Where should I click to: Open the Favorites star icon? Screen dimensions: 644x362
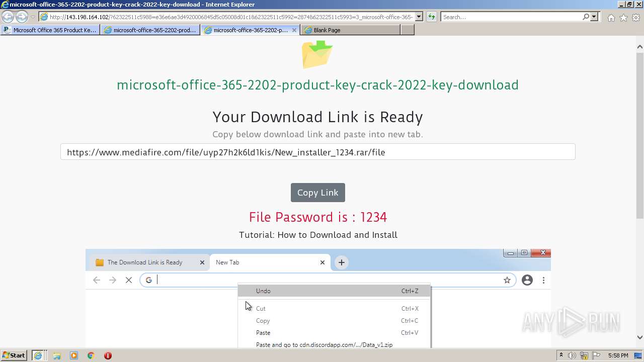[x=623, y=18]
